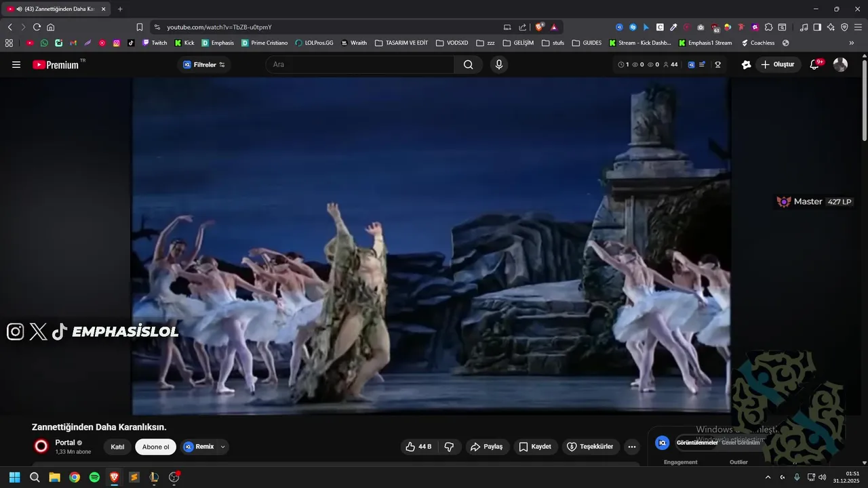Open the LOLPros.GG bookmark
Screen dimensions: 868x488
315,43
